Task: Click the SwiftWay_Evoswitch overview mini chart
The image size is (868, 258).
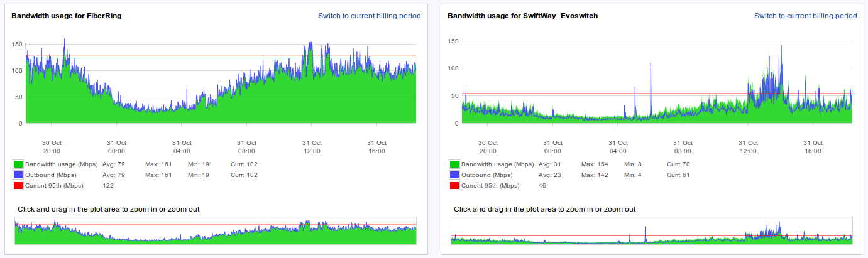Action: click(652, 231)
